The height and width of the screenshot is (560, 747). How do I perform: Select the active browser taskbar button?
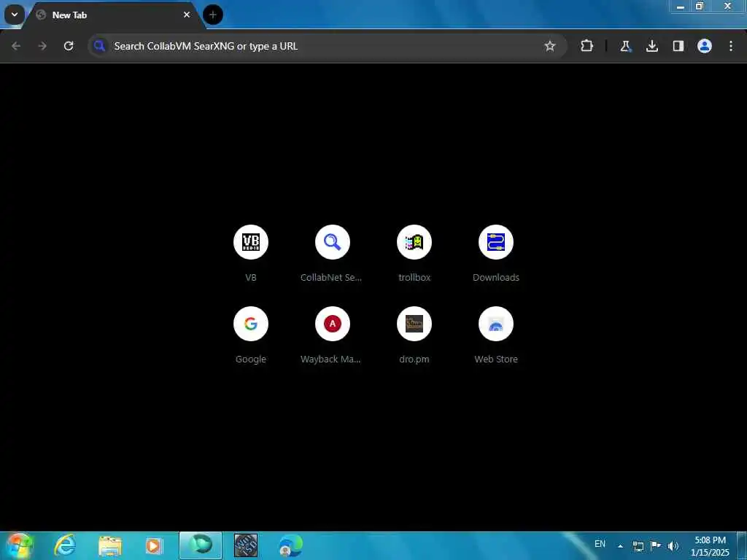(201, 545)
